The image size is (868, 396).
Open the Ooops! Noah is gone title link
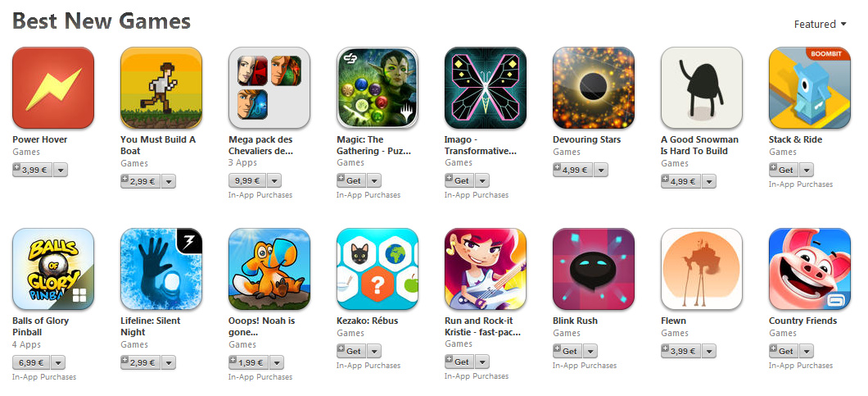(262, 326)
